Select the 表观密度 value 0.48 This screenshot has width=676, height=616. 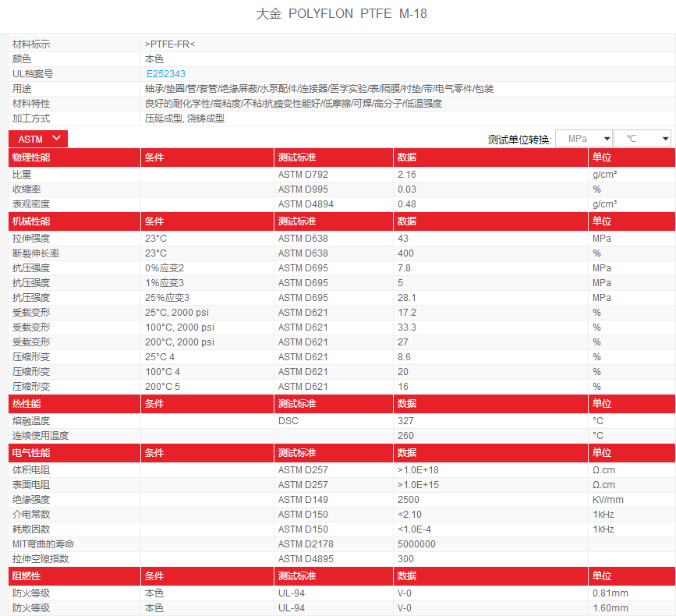click(407, 204)
